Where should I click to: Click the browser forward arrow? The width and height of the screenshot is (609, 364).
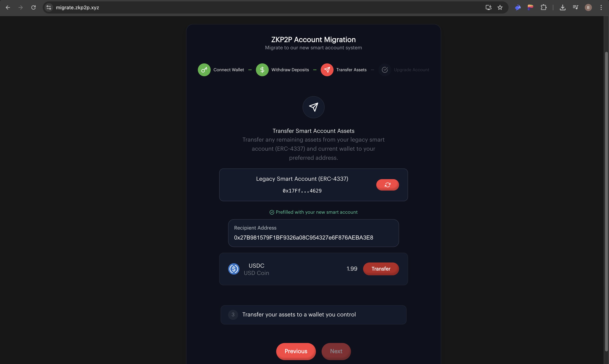21,8
